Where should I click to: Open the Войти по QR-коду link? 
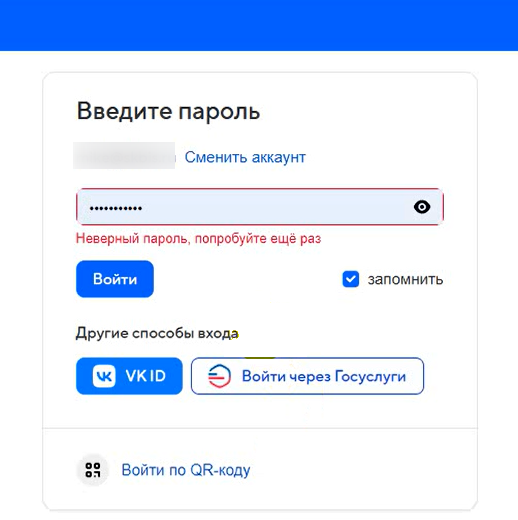tap(186, 470)
